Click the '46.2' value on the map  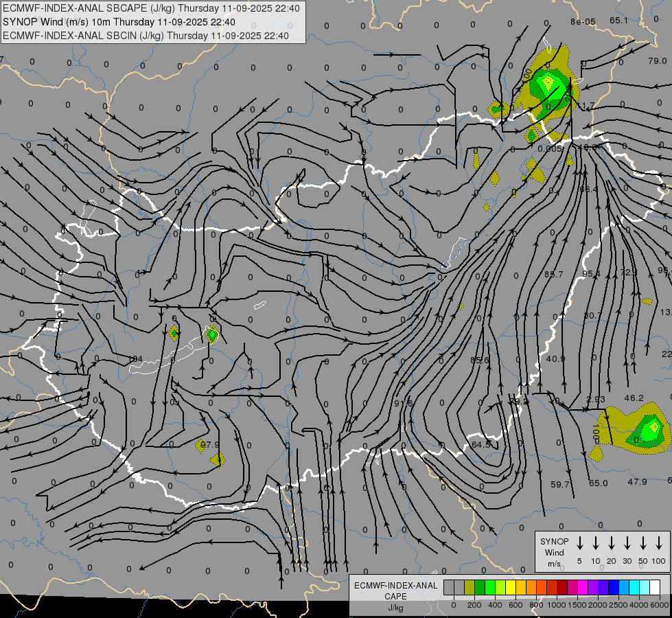634,398
